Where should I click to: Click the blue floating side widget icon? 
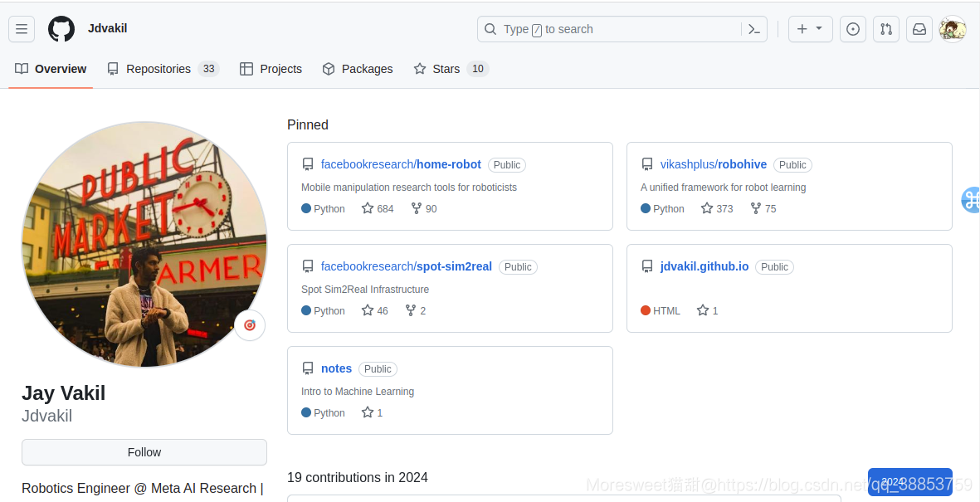[971, 200]
